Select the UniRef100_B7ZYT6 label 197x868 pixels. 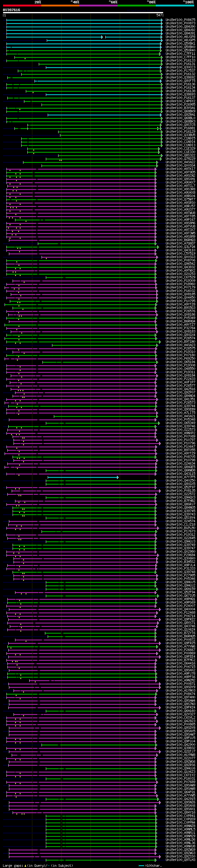tap(180, 633)
